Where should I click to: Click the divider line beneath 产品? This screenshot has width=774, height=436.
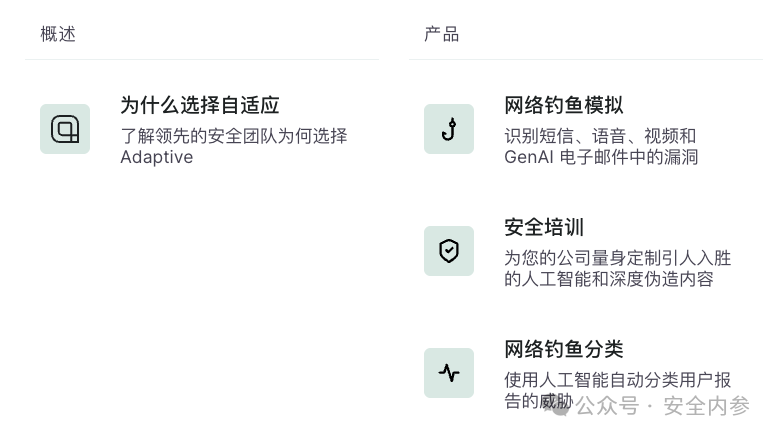click(x=586, y=59)
